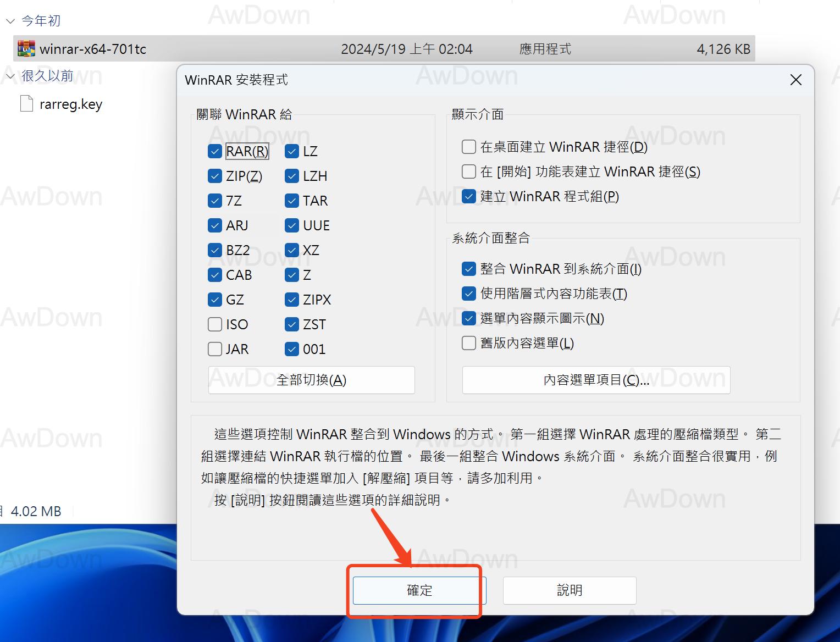Open 內容選單項目 settings button
The height and width of the screenshot is (642, 840).
click(596, 380)
